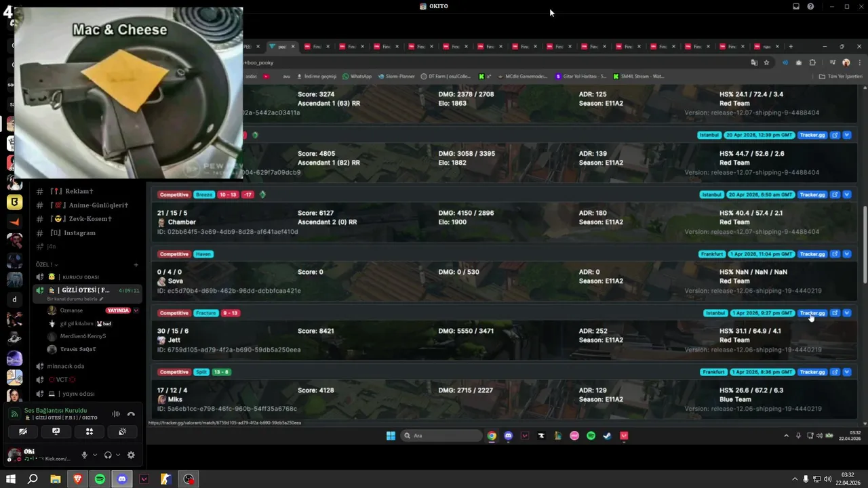
Task: Disconnect from the Discord voice call
Action: coord(131,414)
